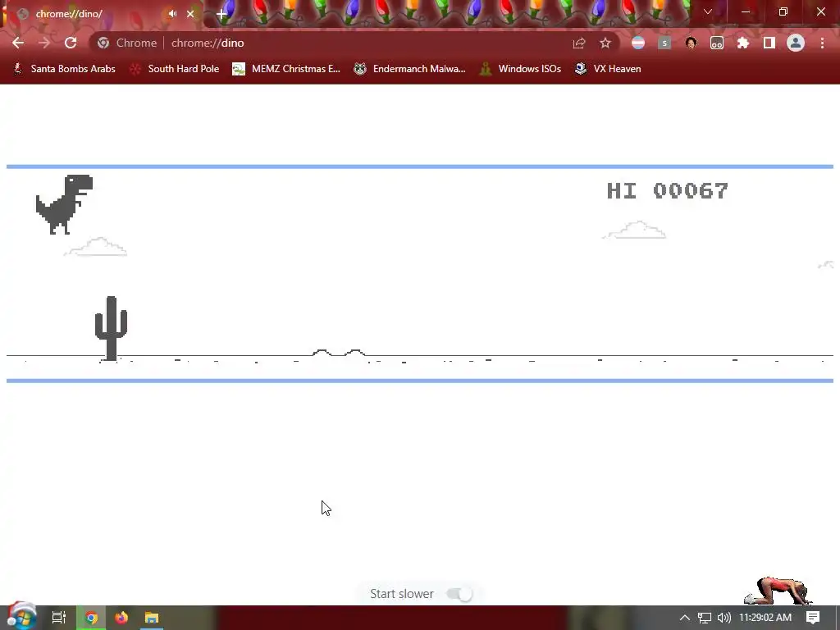The image size is (840, 630).
Task: Mute the tab audio speaker icon
Action: (x=172, y=14)
